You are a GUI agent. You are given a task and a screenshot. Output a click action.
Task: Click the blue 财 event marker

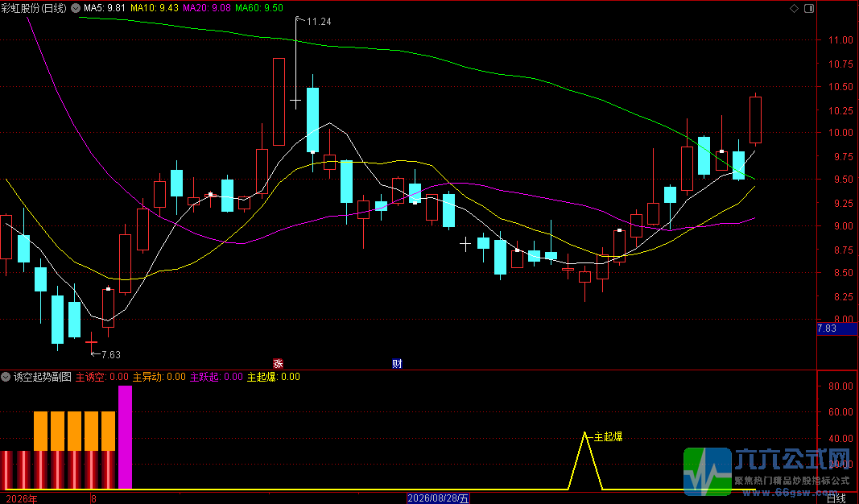coord(397,363)
